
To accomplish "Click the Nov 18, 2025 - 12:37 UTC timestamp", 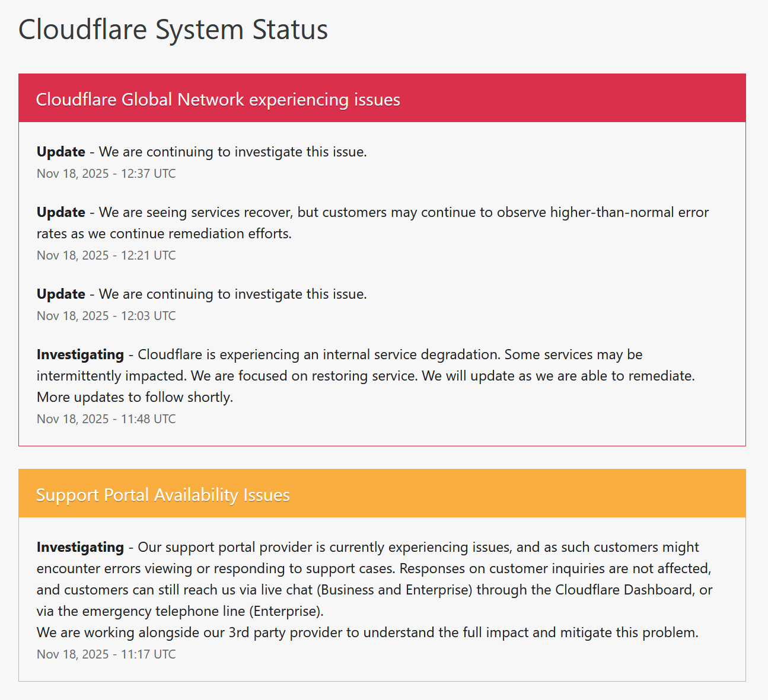I will point(106,174).
